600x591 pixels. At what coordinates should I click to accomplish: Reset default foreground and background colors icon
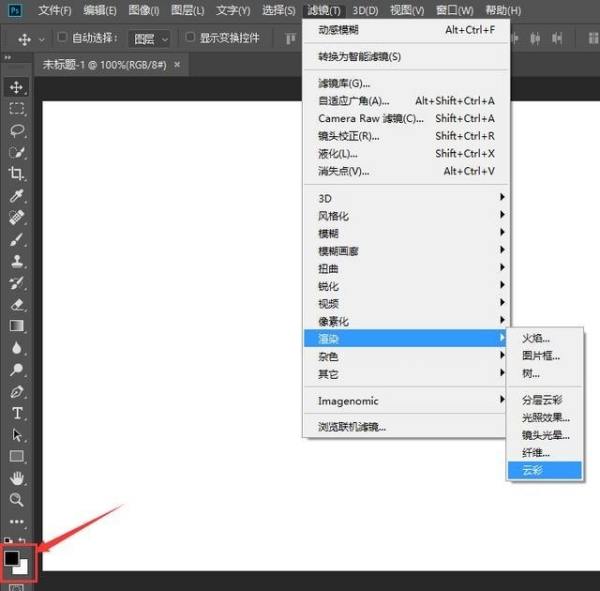pos(8,540)
